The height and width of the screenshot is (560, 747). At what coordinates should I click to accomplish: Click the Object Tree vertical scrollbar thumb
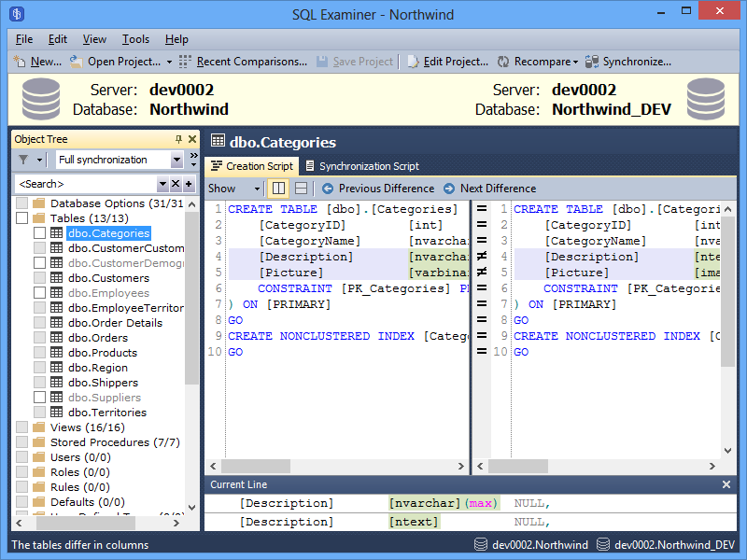pos(191,298)
